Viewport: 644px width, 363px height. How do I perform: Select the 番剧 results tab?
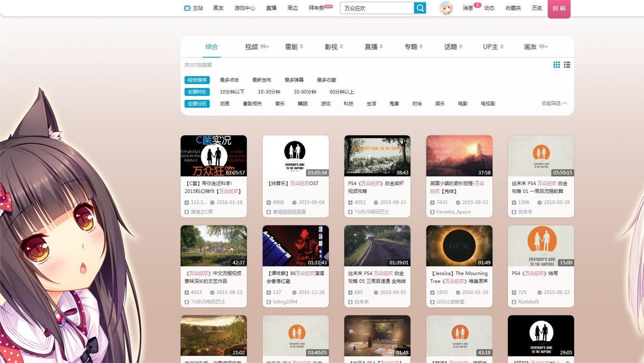[x=294, y=47]
